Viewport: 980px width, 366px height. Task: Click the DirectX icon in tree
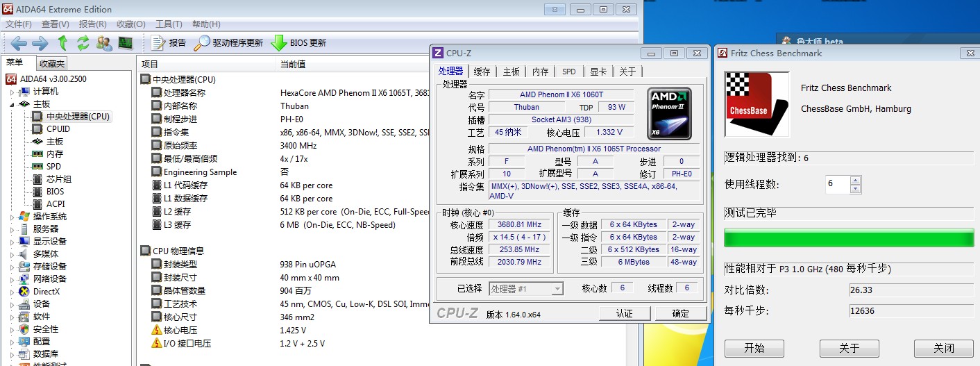click(24, 292)
